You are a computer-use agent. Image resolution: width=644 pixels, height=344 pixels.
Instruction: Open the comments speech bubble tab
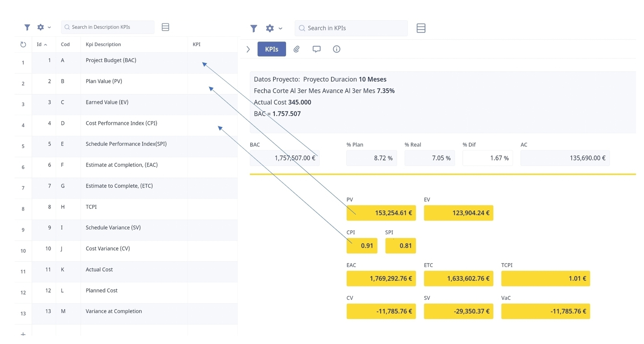pyautogui.click(x=316, y=49)
